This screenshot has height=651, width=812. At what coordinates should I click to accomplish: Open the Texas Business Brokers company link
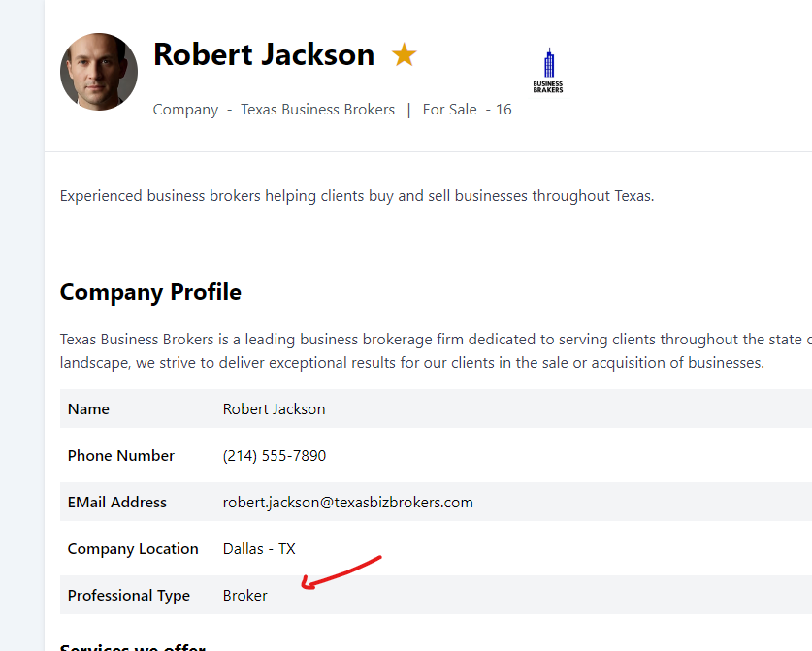click(317, 110)
